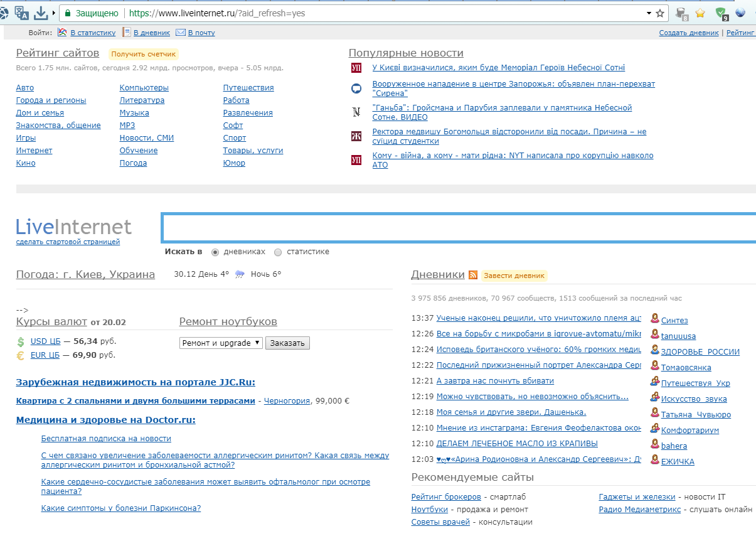756x541 pixels.
Task: Open downloads via the download arrow icon
Action: pyautogui.click(x=41, y=13)
